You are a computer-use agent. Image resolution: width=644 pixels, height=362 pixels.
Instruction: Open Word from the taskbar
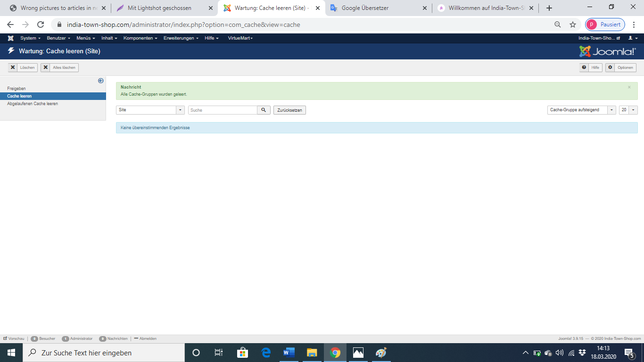289,353
